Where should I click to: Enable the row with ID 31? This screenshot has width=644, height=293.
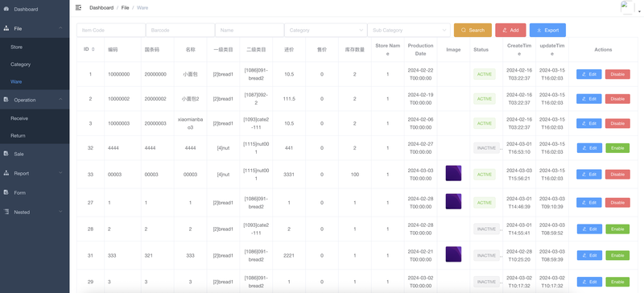coord(617,256)
